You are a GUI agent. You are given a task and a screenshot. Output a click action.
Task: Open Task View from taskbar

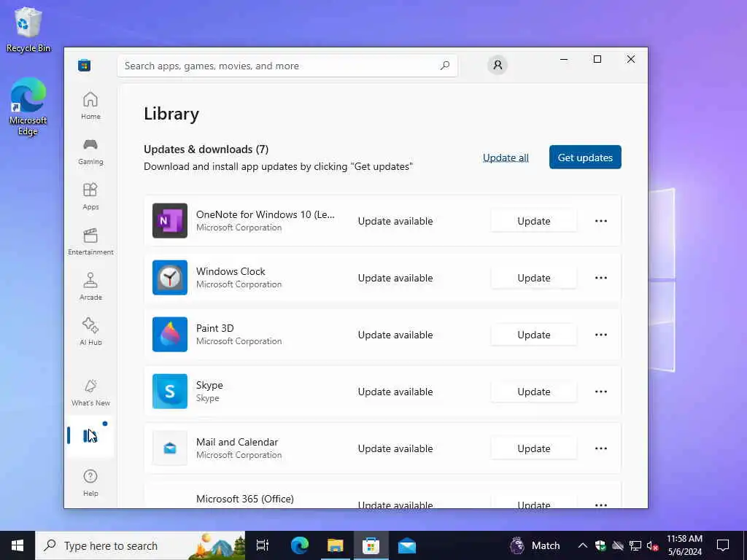263,545
